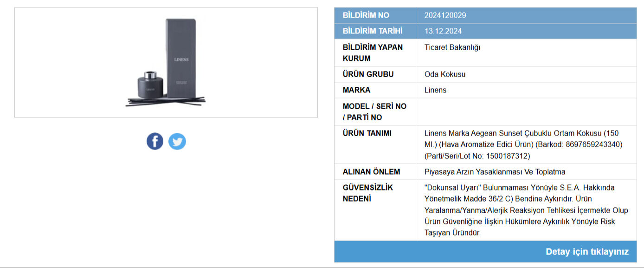The width and height of the screenshot is (644, 268).
Task: Click the BİLDİRİM YAPAN KURUM label
Action: (373, 52)
